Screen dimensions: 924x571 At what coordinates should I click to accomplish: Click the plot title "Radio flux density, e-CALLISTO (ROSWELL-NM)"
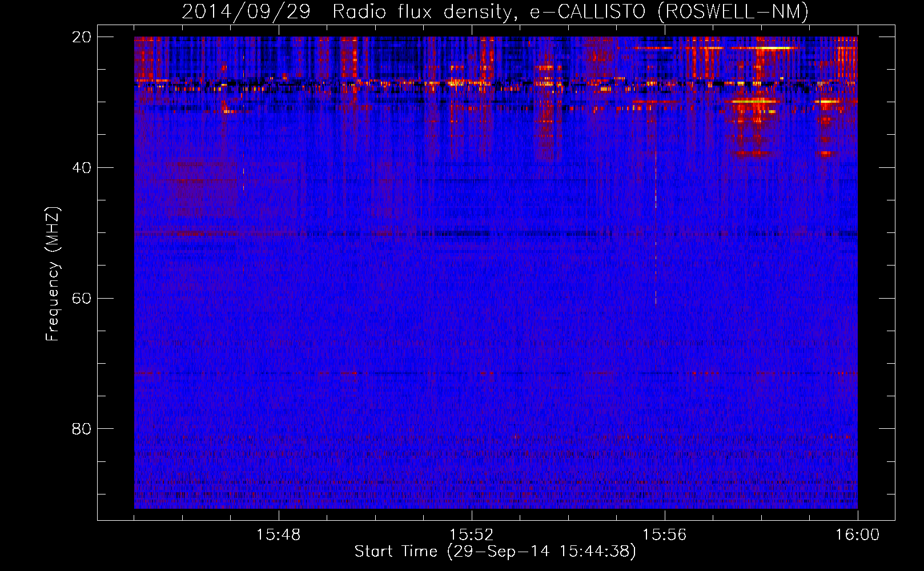(570, 11)
